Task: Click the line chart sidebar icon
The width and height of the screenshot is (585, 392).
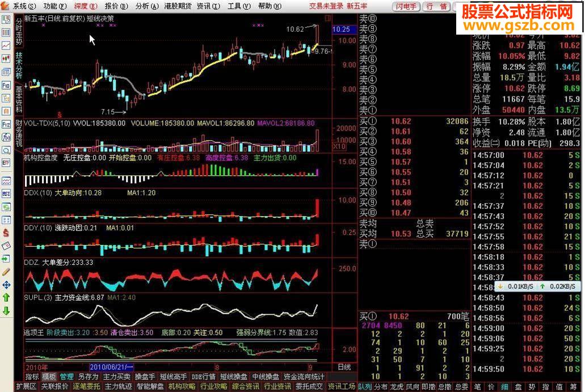Action: pos(6,45)
